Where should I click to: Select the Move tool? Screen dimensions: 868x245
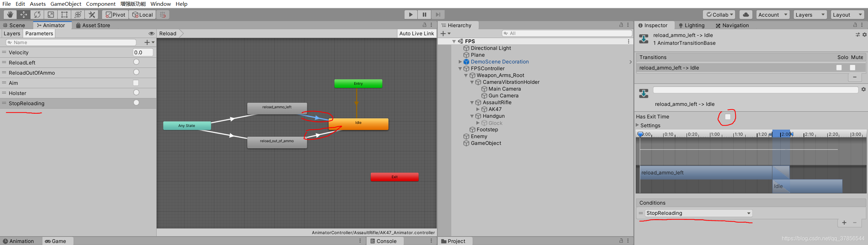tap(24, 15)
